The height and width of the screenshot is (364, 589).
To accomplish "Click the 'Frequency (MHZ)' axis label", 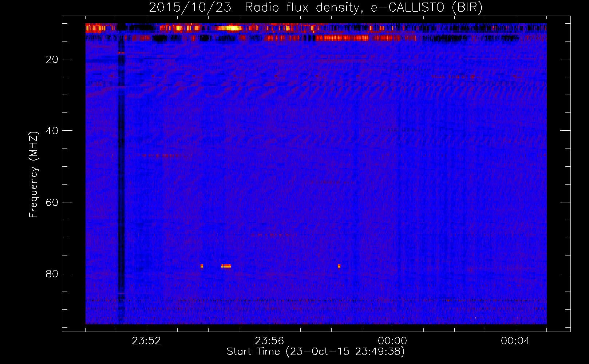I will (33, 175).
